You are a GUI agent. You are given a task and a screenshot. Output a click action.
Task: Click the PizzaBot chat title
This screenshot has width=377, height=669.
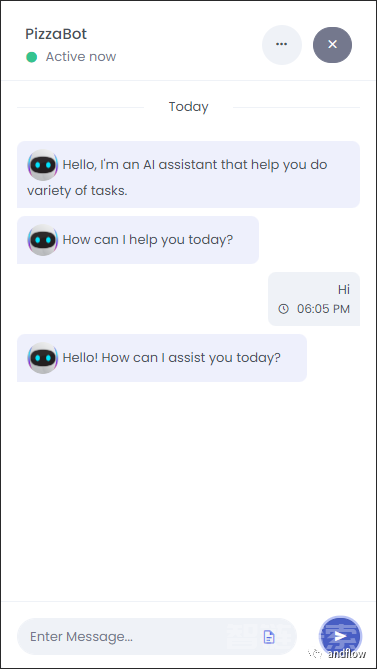[56, 34]
